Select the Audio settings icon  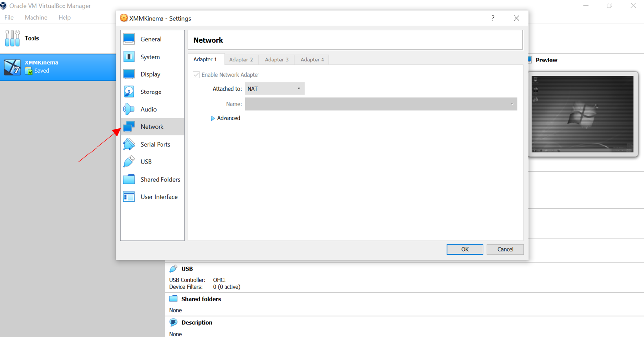coord(129,109)
